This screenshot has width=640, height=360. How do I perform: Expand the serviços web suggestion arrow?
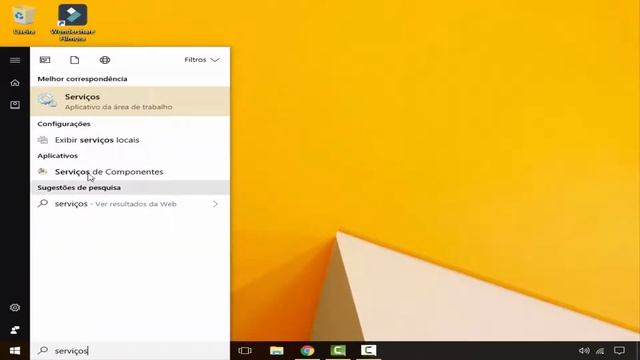coord(215,204)
